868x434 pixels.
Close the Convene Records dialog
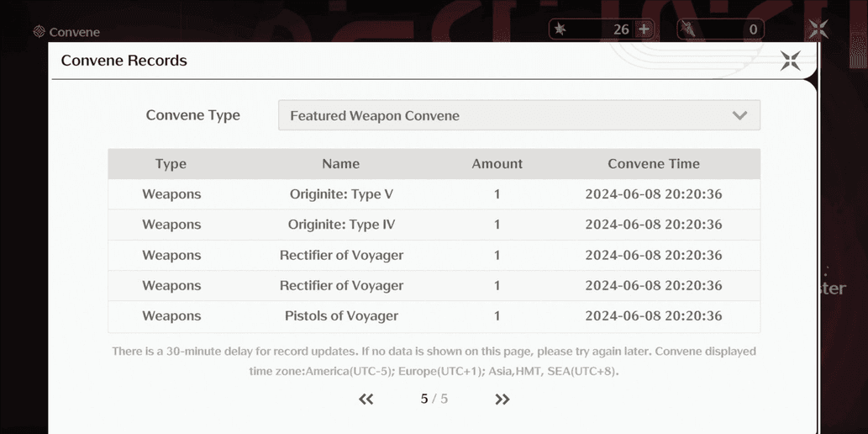[x=790, y=61]
